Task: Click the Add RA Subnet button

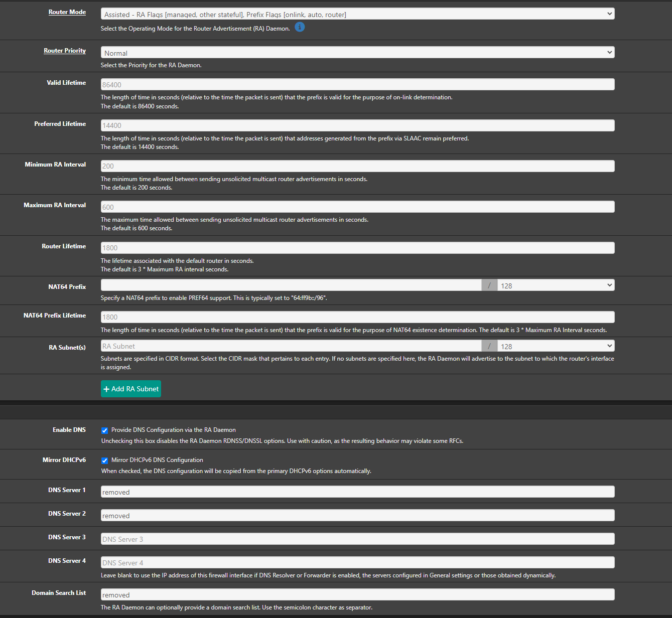Action: [131, 389]
